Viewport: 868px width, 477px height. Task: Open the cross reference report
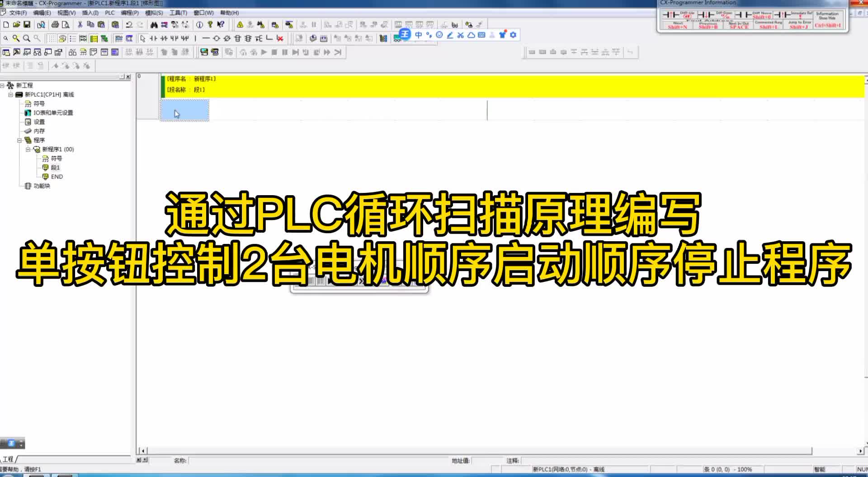point(72,52)
